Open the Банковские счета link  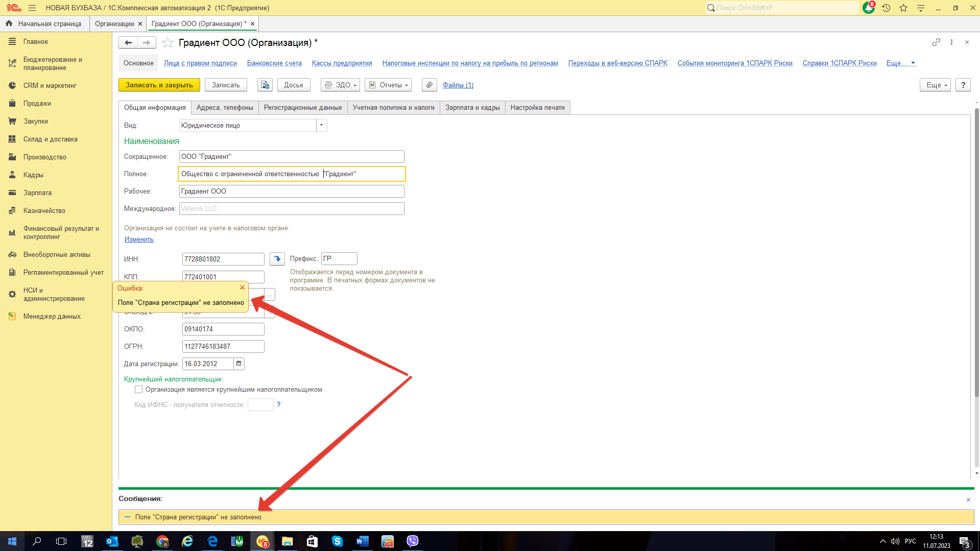coord(274,63)
